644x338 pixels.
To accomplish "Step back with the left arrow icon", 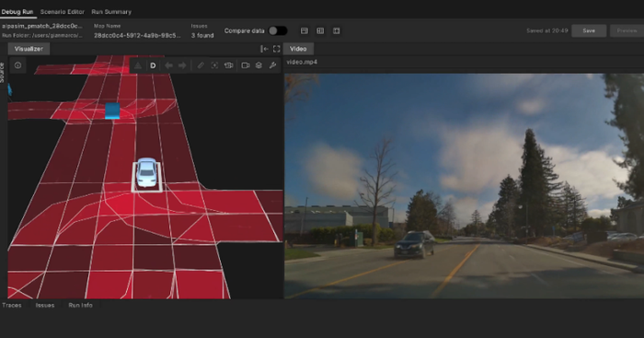I will coord(168,65).
